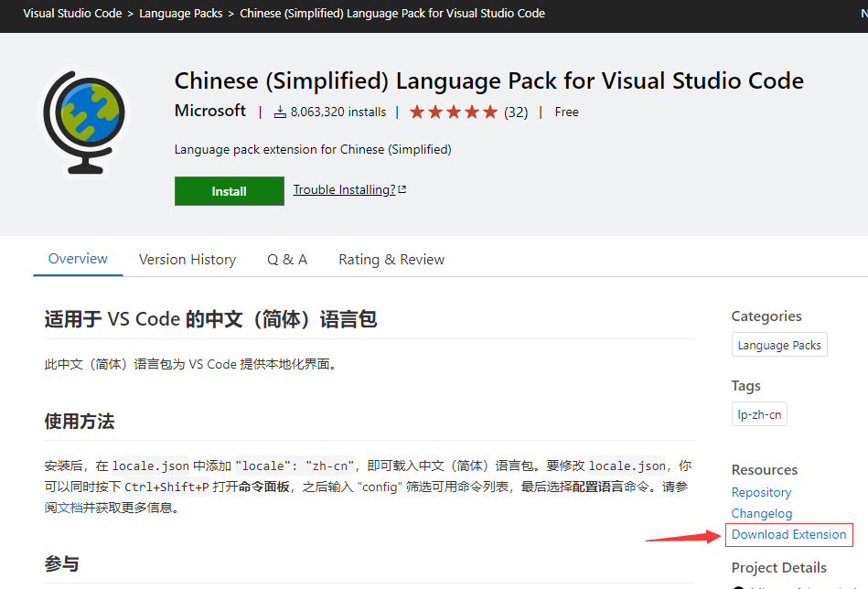868x589 pixels.
Task: Click the extension title heading
Action: [488, 80]
